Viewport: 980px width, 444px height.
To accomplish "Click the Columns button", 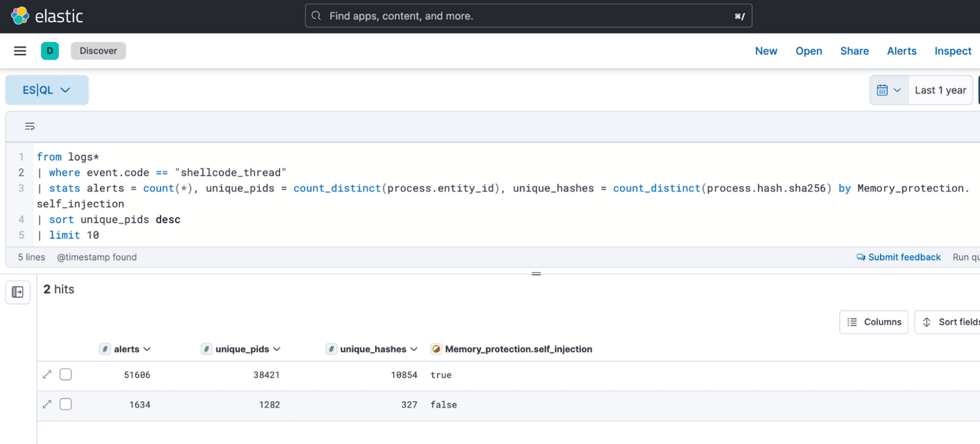I will pos(874,322).
